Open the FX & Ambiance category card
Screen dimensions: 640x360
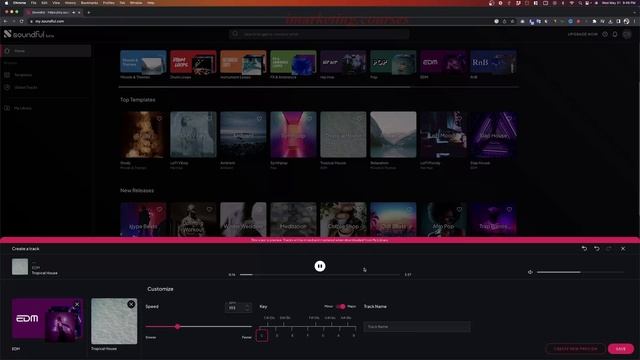point(293,62)
